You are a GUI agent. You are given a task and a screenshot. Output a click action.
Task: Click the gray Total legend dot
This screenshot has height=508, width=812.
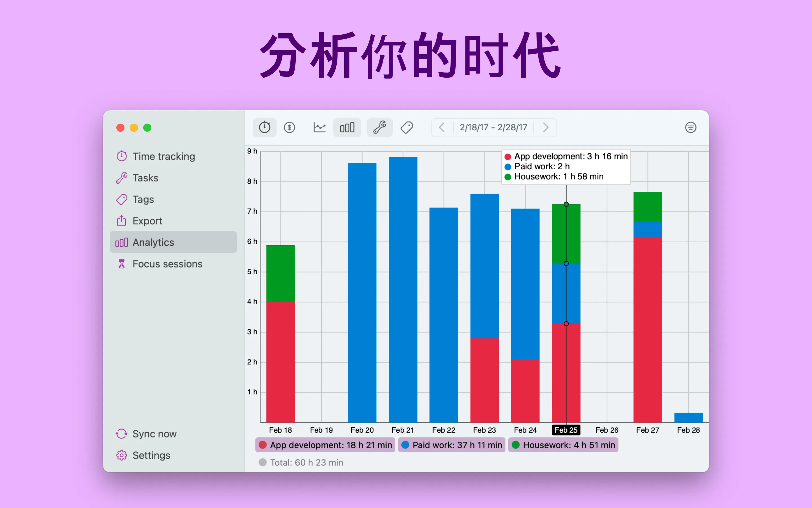[263, 463]
